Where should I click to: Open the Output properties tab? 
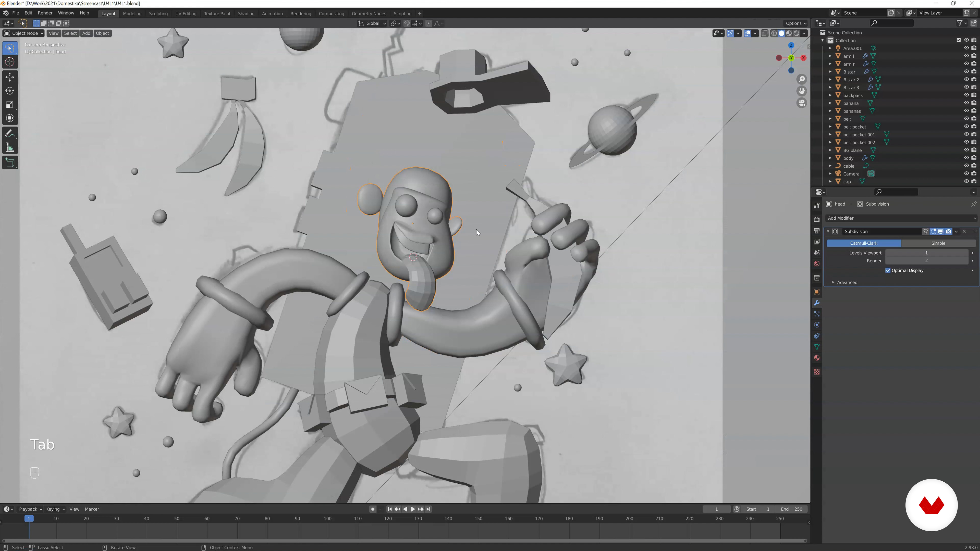pos(816,230)
